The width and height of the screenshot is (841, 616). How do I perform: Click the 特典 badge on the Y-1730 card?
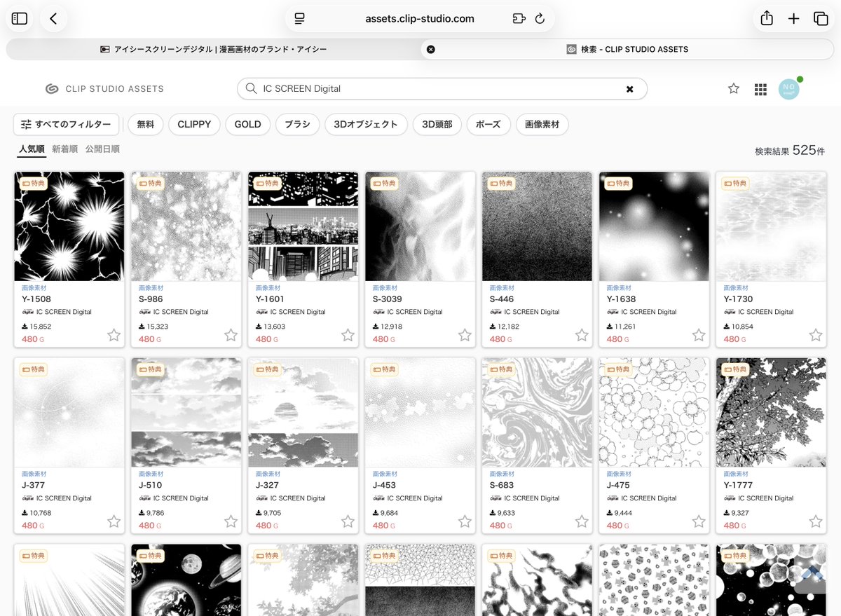tap(734, 183)
